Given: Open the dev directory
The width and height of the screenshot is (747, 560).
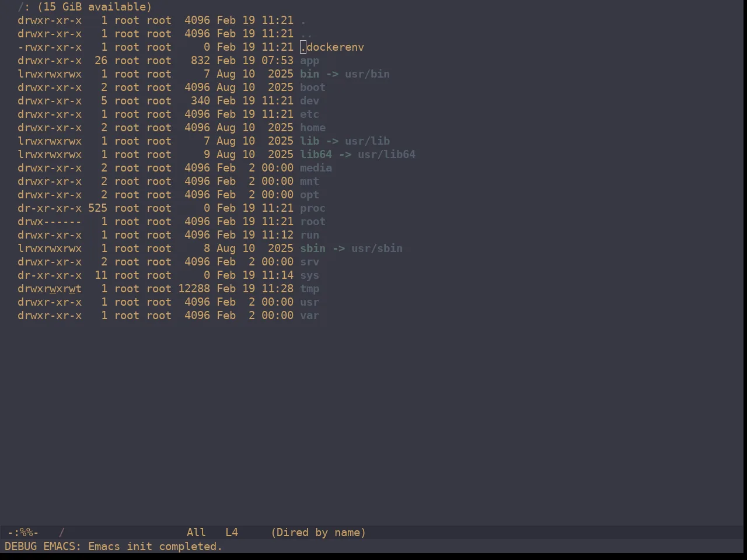Looking at the screenshot, I should [309, 101].
